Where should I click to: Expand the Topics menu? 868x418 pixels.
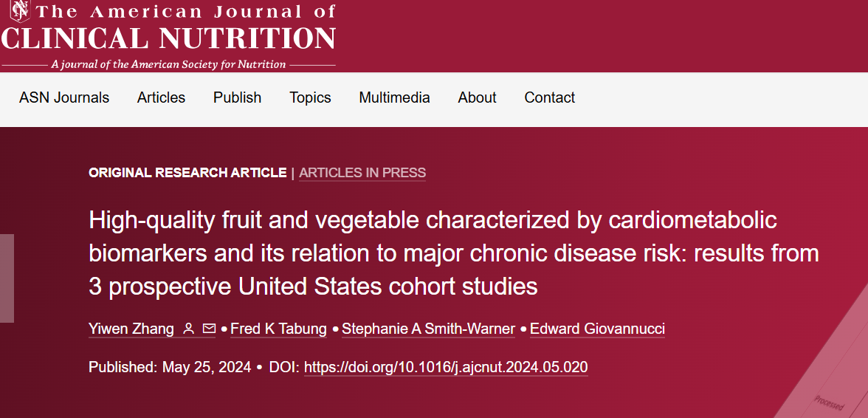[x=310, y=97]
